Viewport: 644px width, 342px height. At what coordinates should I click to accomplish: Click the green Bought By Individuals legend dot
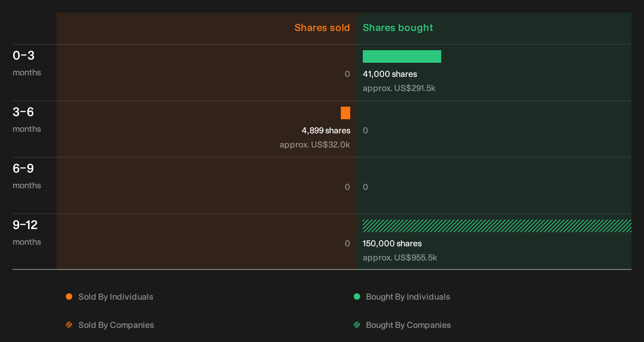[357, 297]
